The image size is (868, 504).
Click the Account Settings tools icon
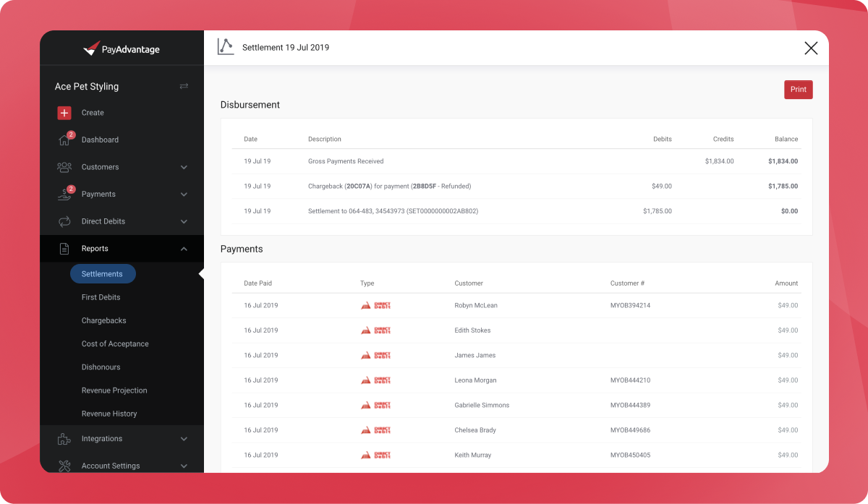[64, 466]
